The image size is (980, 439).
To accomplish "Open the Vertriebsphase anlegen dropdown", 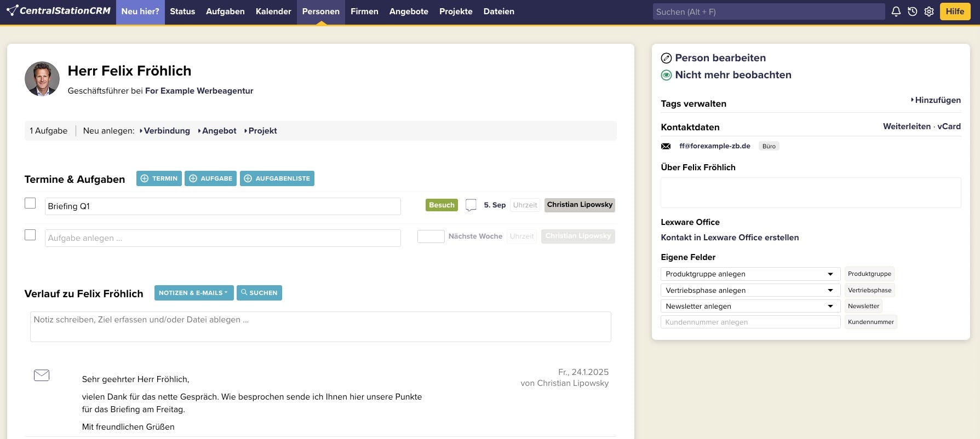I will point(750,290).
